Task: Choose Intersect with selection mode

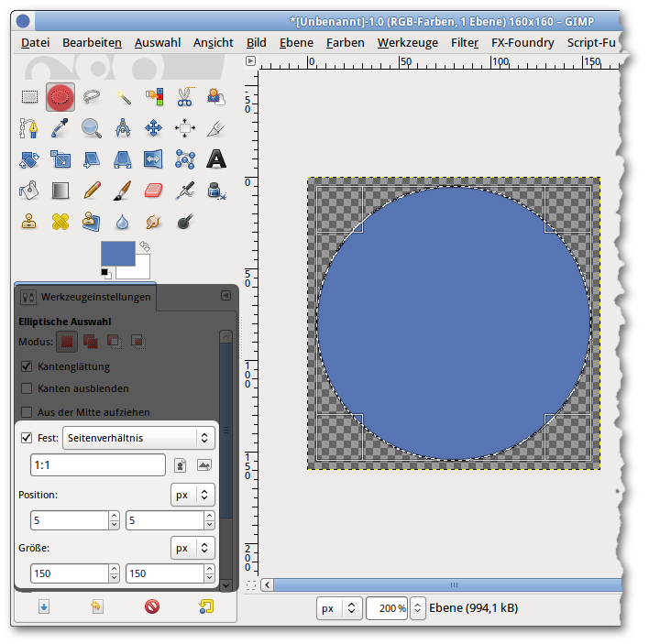Action: tap(138, 342)
